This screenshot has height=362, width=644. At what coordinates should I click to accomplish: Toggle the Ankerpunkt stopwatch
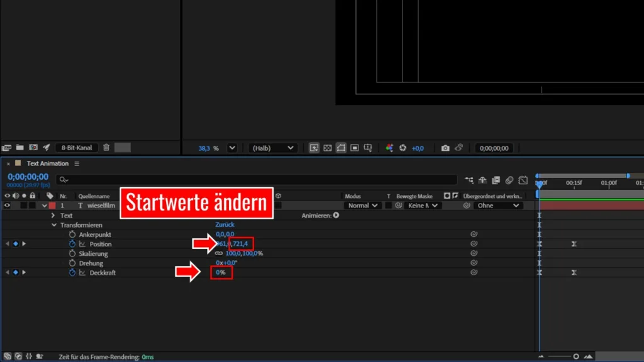(72, 234)
